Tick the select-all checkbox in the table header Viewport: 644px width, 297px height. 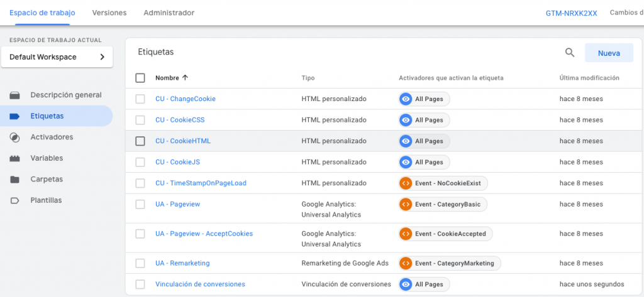pos(140,78)
